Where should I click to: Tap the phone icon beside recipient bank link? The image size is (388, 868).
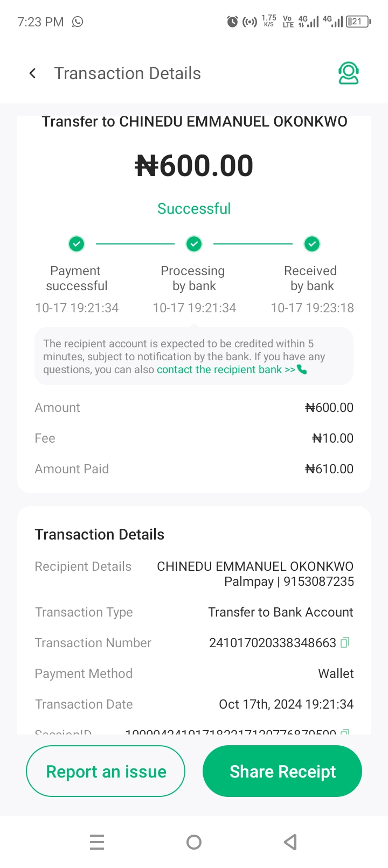click(302, 370)
